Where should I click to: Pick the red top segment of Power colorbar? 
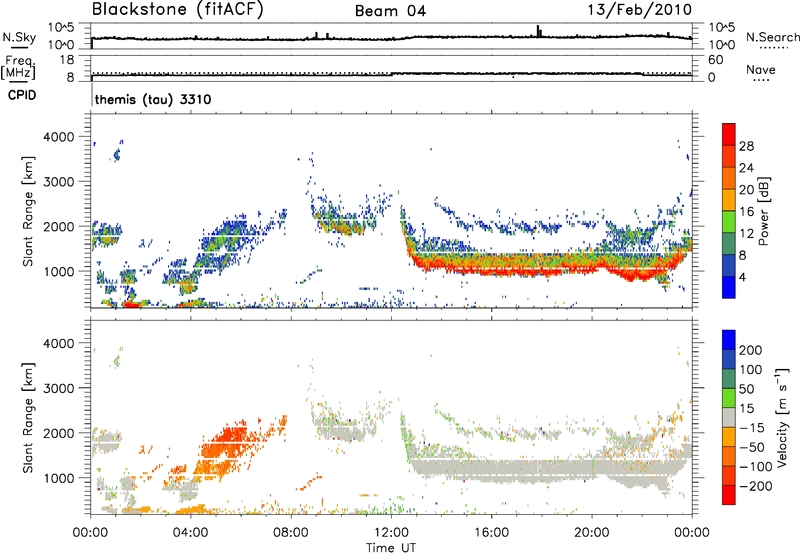pyautogui.click(x=729, y=134)
